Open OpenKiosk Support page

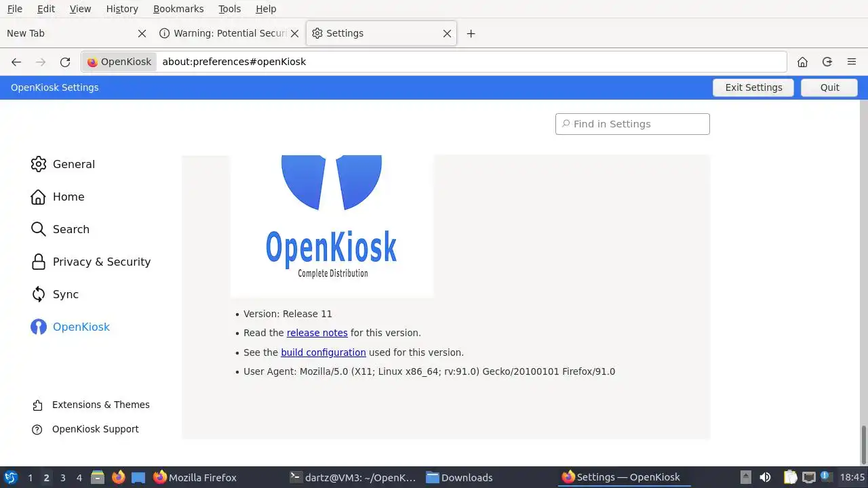click(x=86, y=429)
